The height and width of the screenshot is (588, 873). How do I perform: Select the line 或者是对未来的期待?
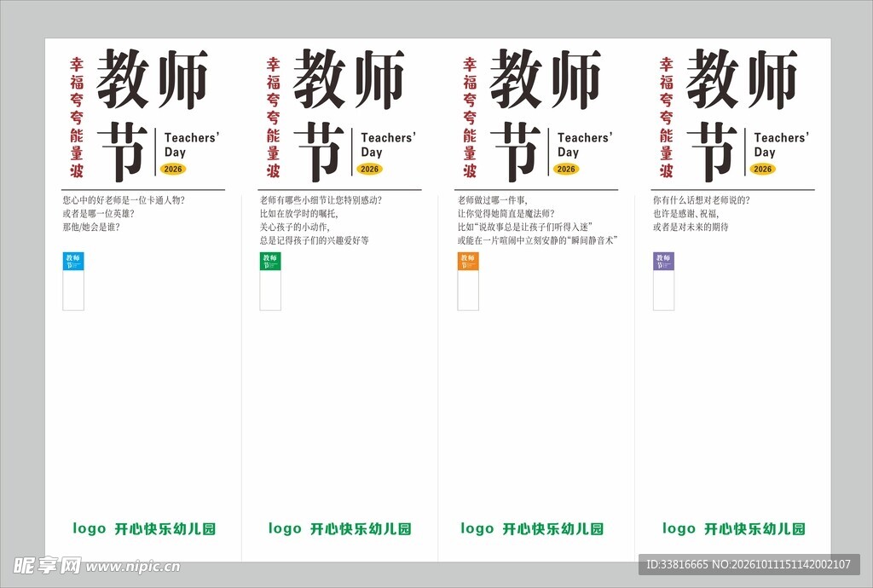[691, 227]
